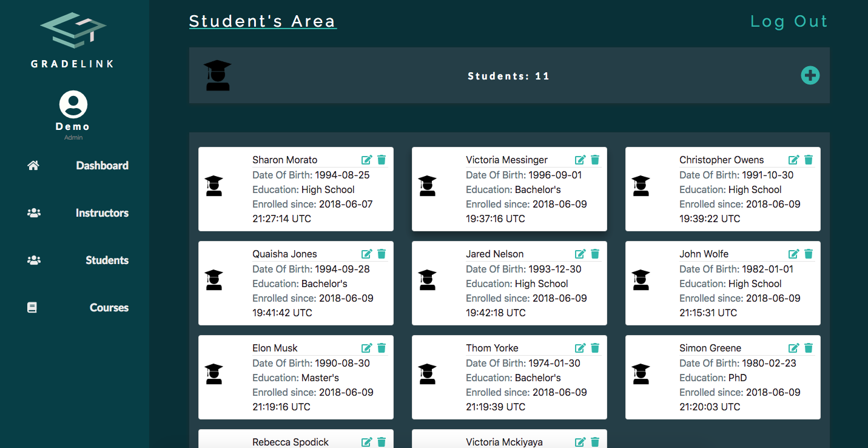
Task: Delete Thom Yorke's student card
Action: click(x=595, y=348)
